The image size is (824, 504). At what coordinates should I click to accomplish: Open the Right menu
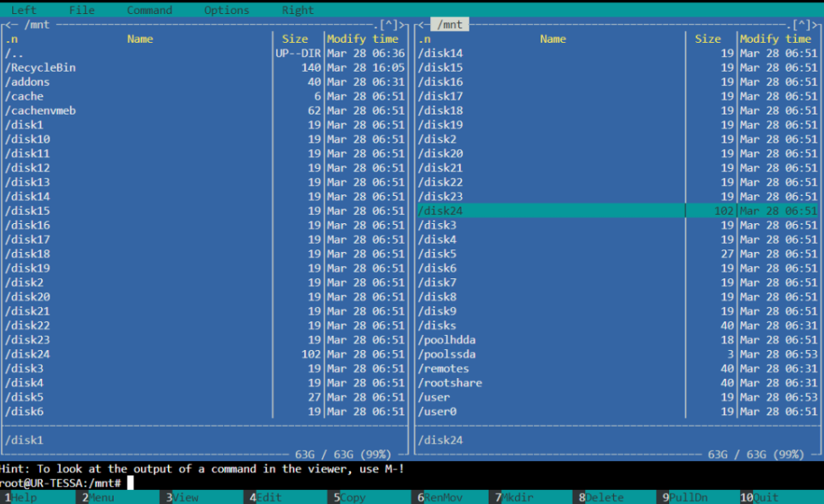[x=297, y=10]
